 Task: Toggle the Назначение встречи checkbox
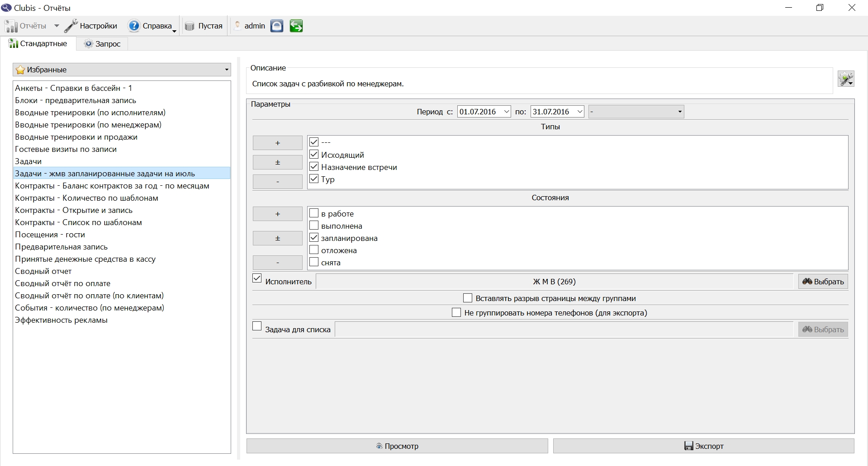314,167
